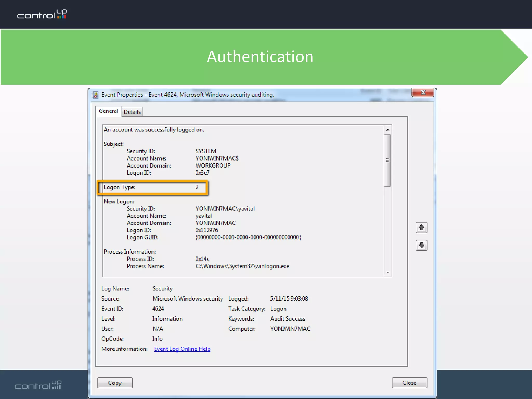Viewport: 532px width, 399px height.
Task: Click the Logged timestamp 5/11/15 9:03:08
Action: 289,299
